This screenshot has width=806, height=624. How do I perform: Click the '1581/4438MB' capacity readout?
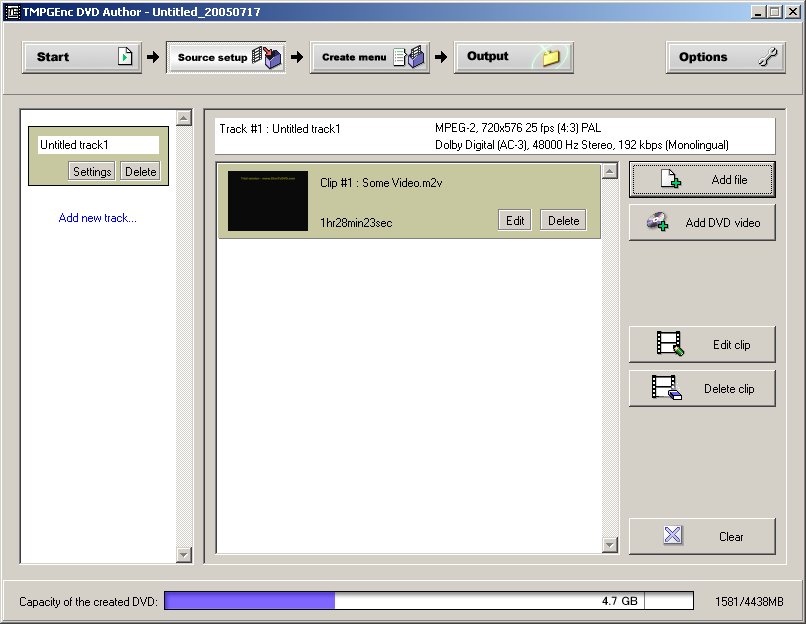pyautogui.click(x=749, y=601)
